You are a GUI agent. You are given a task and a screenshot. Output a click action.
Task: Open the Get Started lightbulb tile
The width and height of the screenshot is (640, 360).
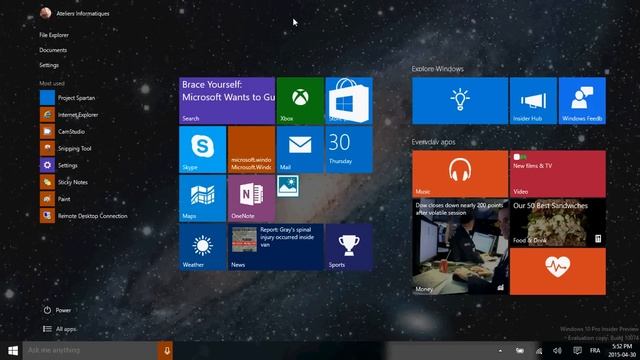click(x=460, y=101)
